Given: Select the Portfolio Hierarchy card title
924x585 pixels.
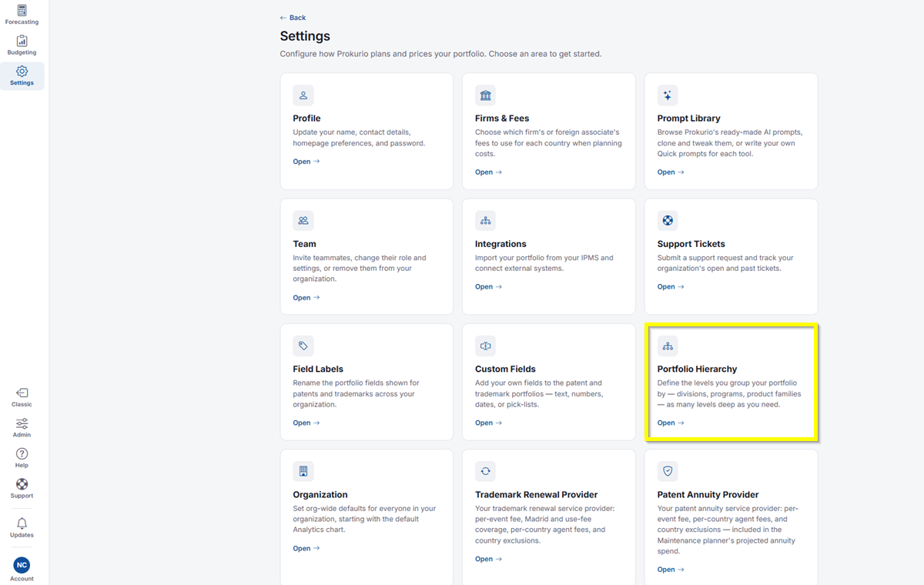Looking at the screenshot, I should [697, 369].
